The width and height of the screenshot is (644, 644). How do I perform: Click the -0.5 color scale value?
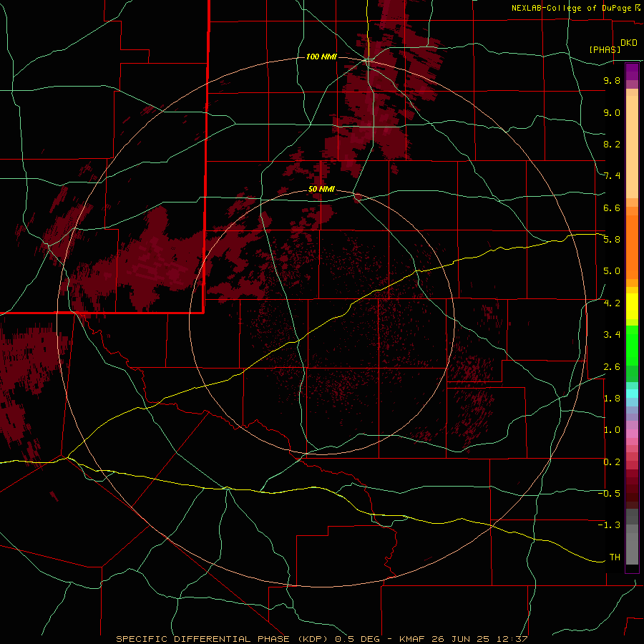[x=609, y=494]
